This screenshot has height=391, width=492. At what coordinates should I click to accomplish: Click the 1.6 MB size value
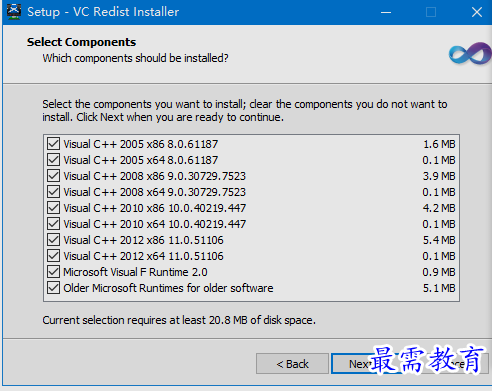pos(439,144)
